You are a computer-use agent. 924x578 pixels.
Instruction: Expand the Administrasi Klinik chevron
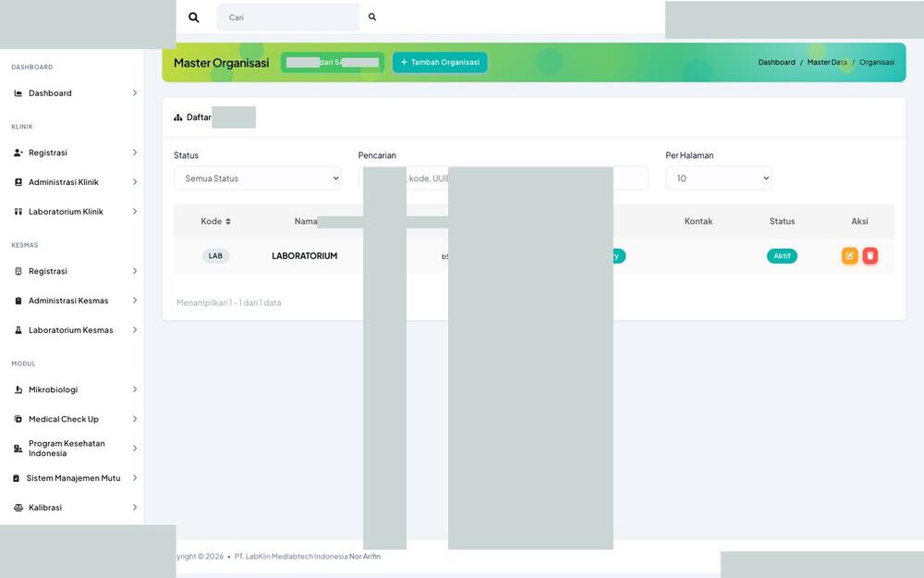[x=134, y=182]
